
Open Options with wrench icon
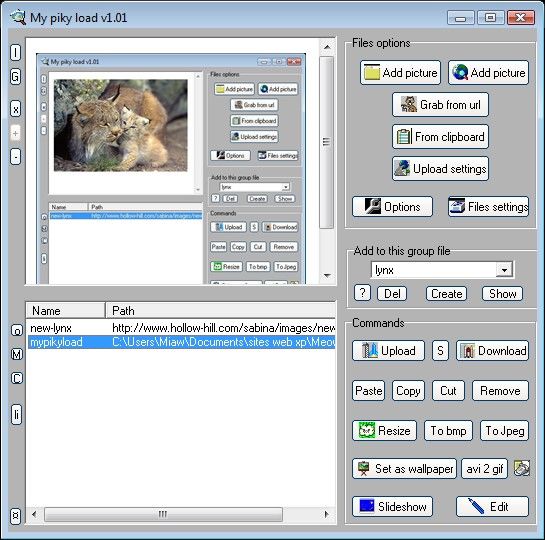click(392, 207)
